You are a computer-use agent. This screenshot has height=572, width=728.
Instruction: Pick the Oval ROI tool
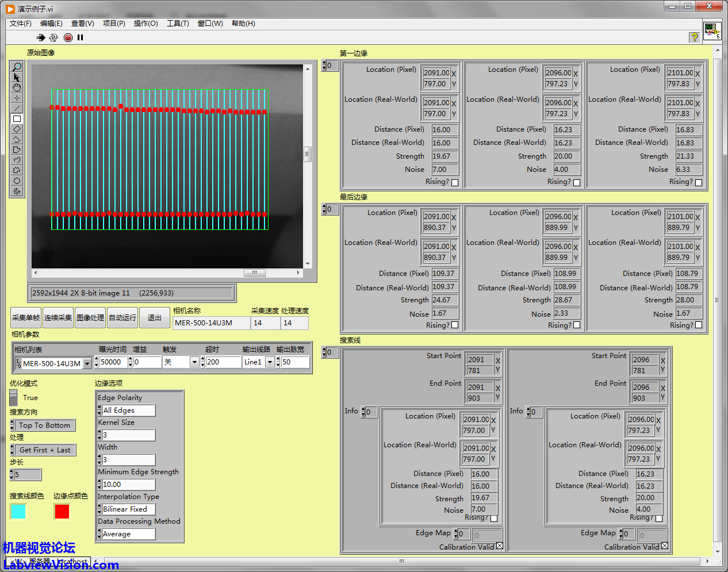17,181
